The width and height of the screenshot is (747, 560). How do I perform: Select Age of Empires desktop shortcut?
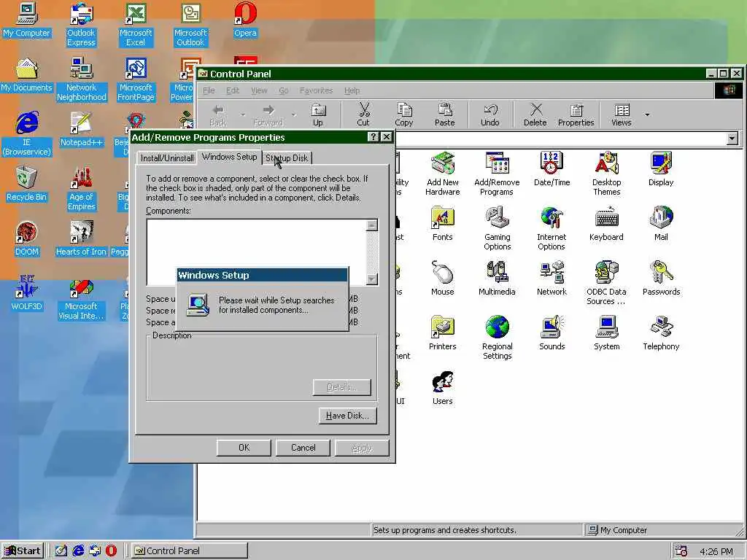81,189
